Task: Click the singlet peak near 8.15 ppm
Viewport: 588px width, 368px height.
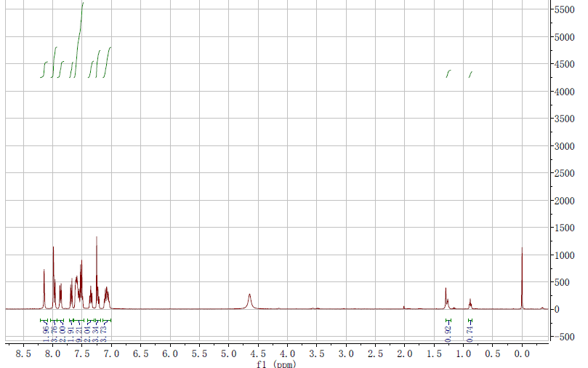Action: coord(44,289)
